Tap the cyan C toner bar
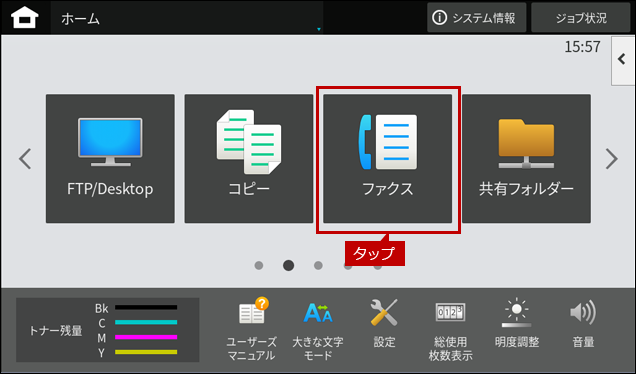Image resolution: width=636 pixels, height=374 pixels. click(146, 322)
